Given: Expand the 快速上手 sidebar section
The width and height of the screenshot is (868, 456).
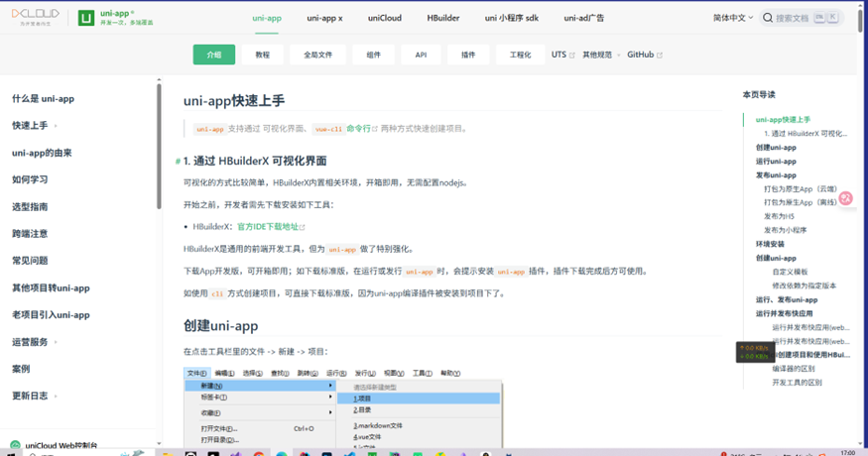Looking at the screenshot, I should [35, 126].
